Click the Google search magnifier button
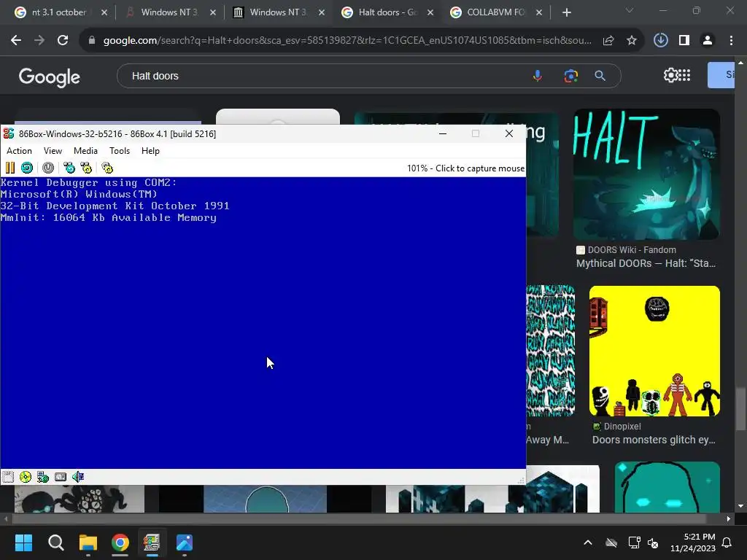Image resolution: width=747 pixels, height=560 pixels. click(x=600, y=76)
